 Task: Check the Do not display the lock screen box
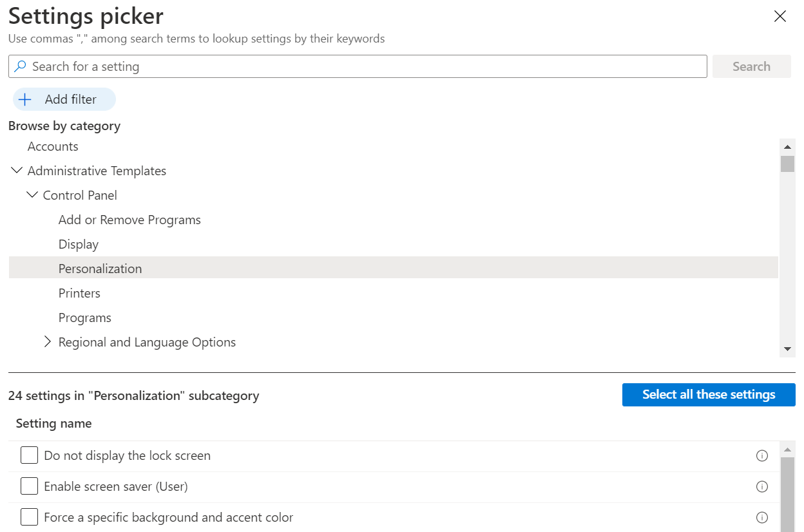pos(29,455)
